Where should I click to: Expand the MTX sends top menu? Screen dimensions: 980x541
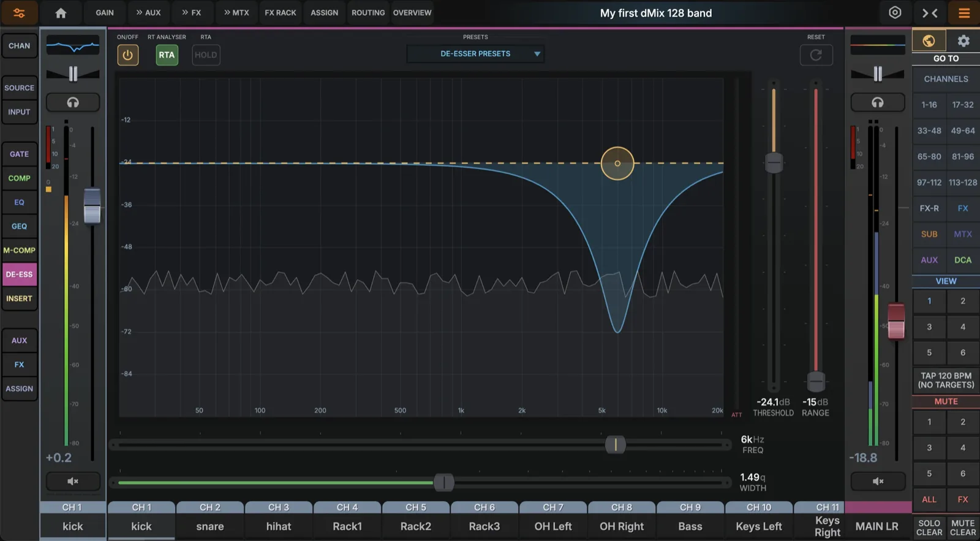236,13
